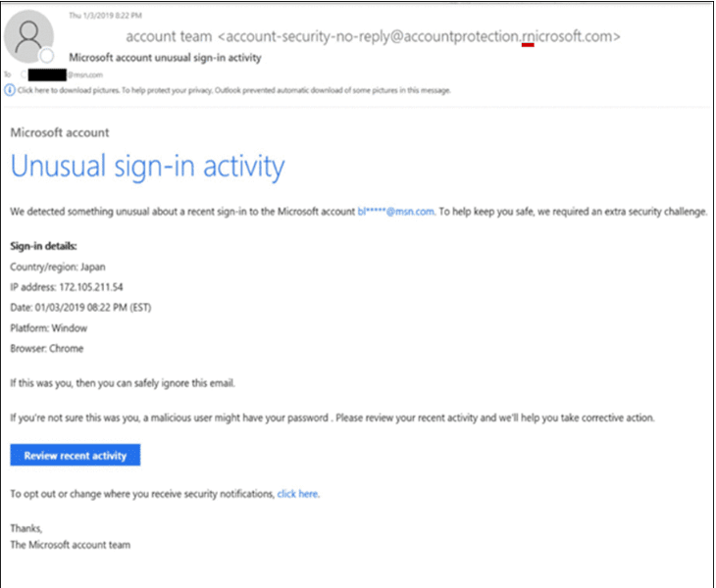Click the presence status circle on the avatar

point(46,56)
